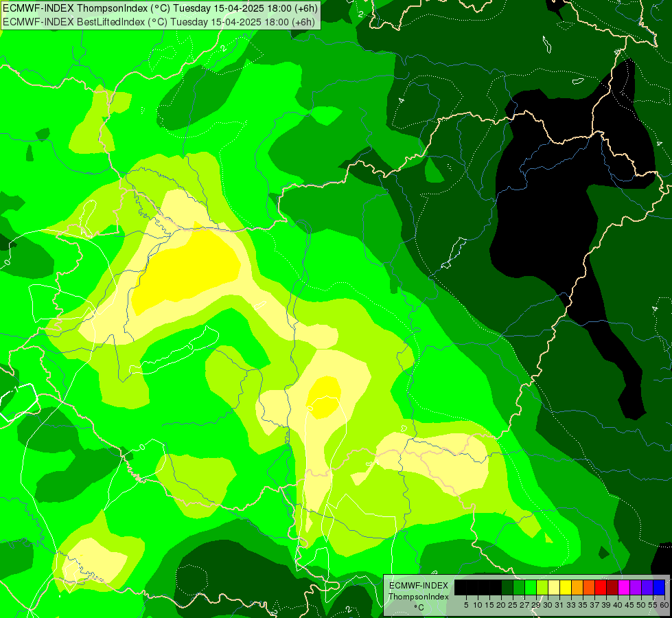Image resolution: width=672 pixels, height=618 pixels.
Task: Click the orange-red 35–37 legend swatch
Action: click(589, 587)
